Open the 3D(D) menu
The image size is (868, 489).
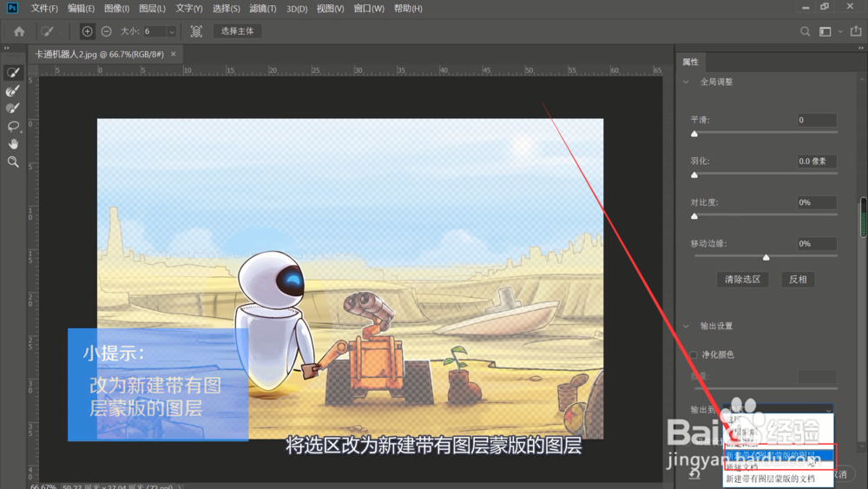pos(297,9)
